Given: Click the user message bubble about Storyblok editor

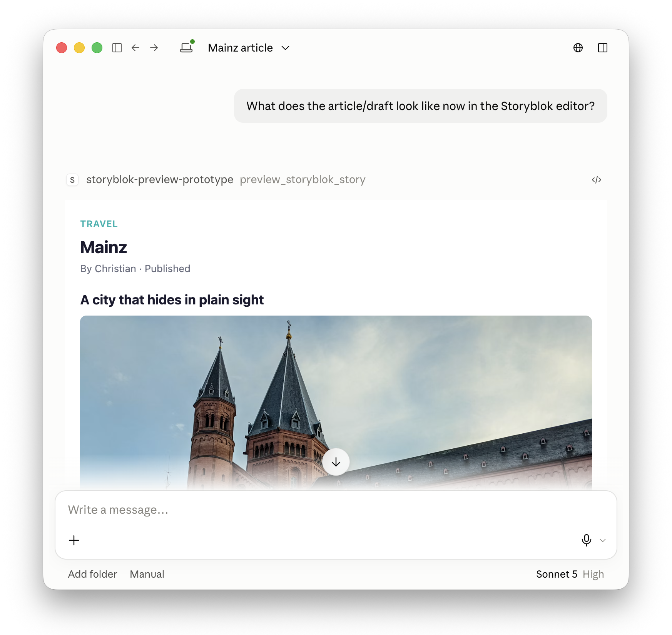Looking at the screenshot, I should (421, 106).
